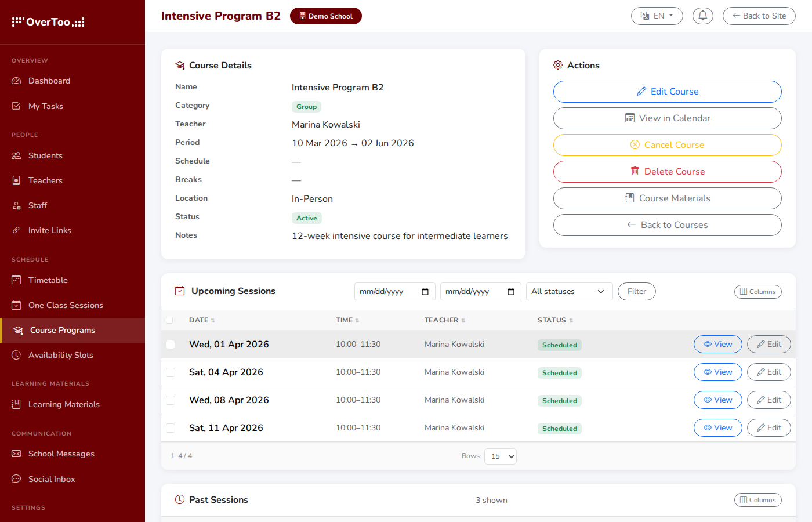Toggle the select-all checkbox in table header
812x522 pixels.
pyautogui.click(x=169, y=320)
